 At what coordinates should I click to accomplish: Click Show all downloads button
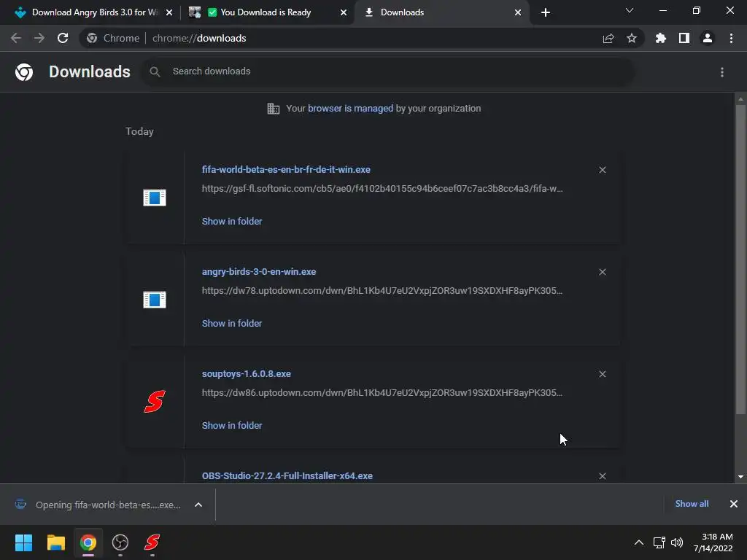pos(692,504)
